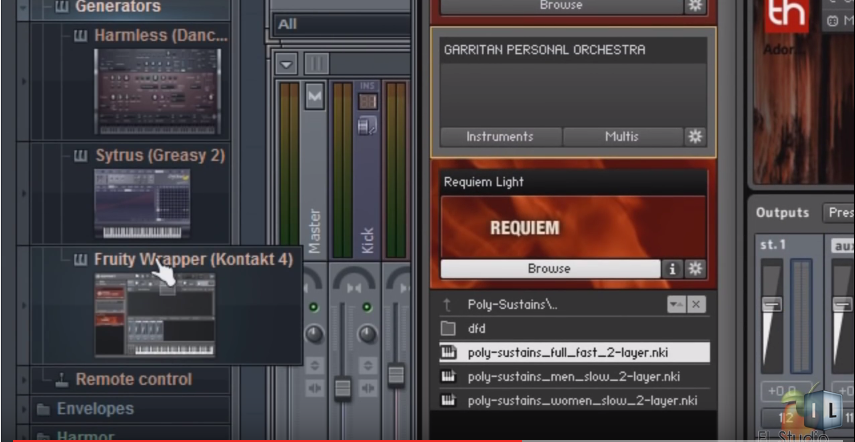The height and width of the screenshot is (442, 855).
Task: Click the joystick icon beside Remote control
Action: (62, 380)
